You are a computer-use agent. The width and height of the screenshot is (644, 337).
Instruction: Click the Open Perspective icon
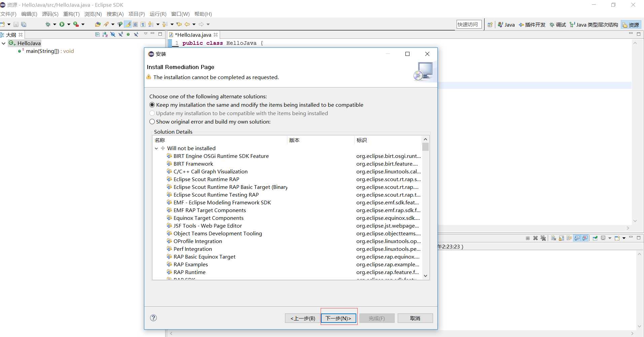pyautogui.click(x=490, y=25)
